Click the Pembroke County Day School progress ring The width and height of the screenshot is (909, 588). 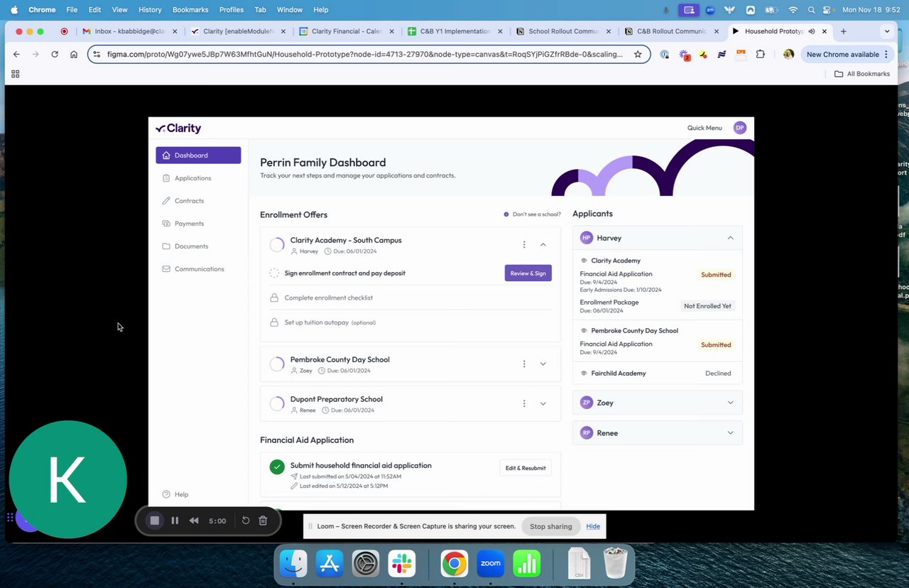(x=277, y=364)
